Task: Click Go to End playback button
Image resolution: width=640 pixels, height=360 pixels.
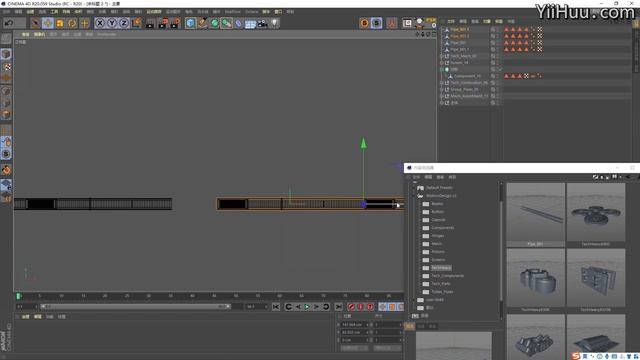Action: 338,307
